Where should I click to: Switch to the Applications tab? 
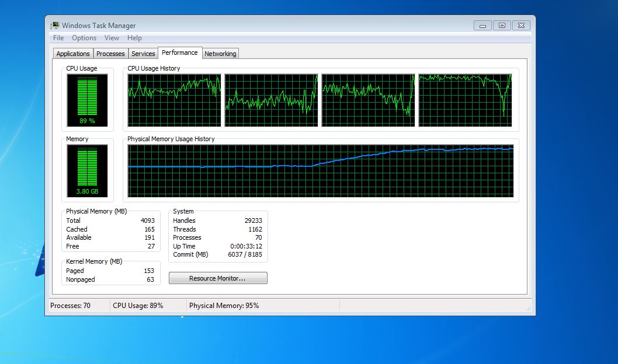tap(73, 54)
